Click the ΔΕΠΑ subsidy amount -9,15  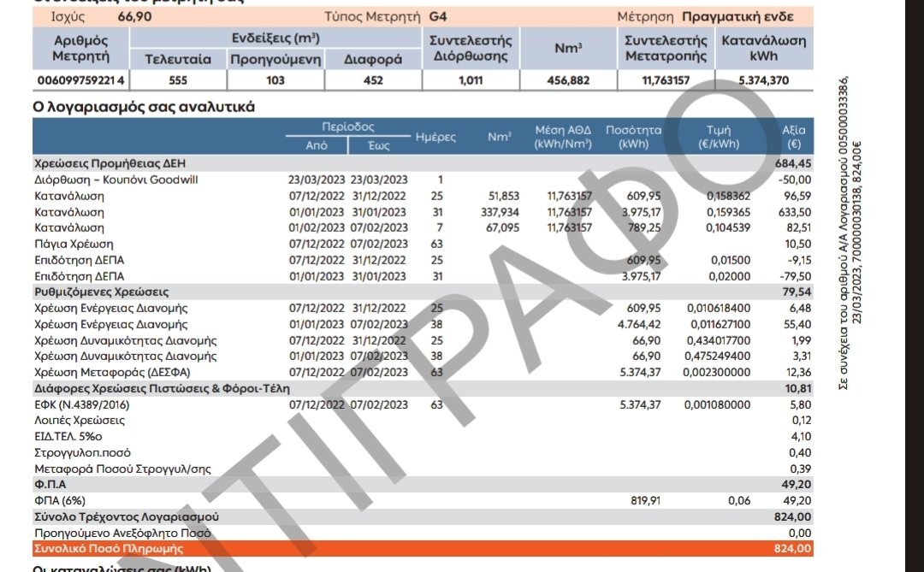click(x=800, y=260)
